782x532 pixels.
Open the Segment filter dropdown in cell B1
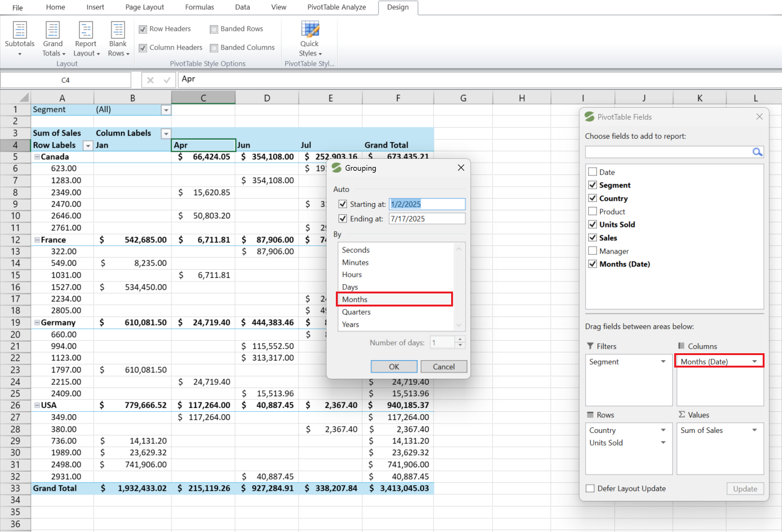pyautogui.click(x=166, y=110)
